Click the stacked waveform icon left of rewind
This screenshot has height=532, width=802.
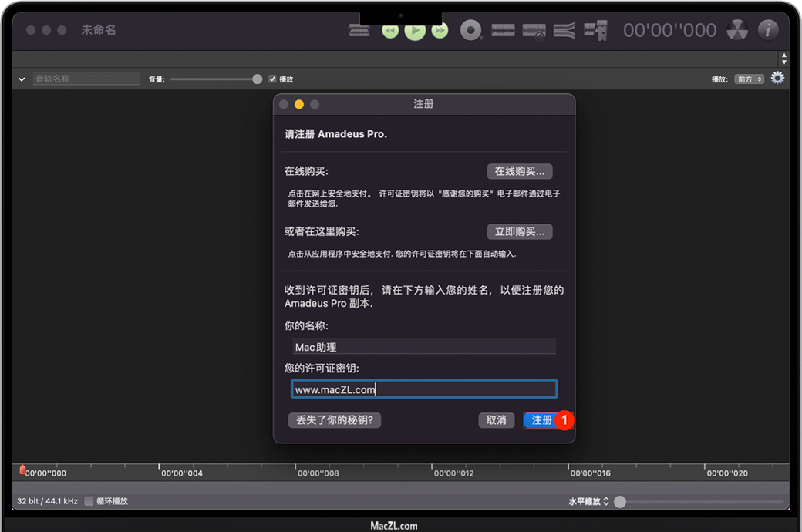coord(359,30)
